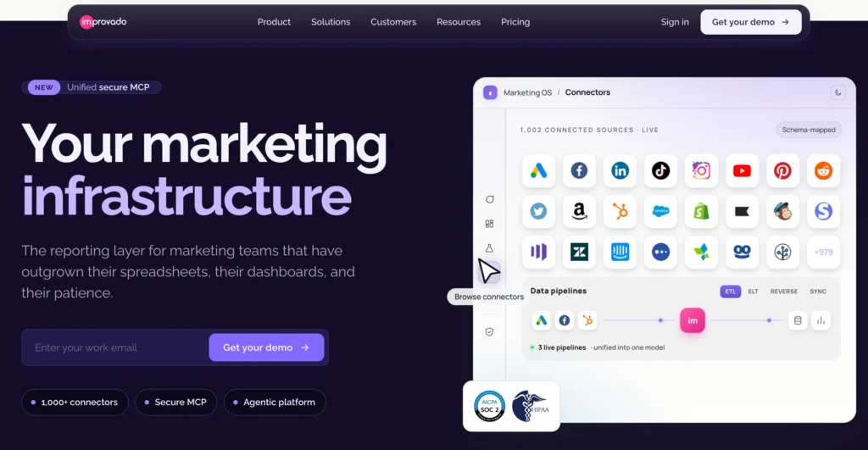868x450 pixels.
Task: Click the 3 live pipelines status text
Action: [x=562, y=347]
